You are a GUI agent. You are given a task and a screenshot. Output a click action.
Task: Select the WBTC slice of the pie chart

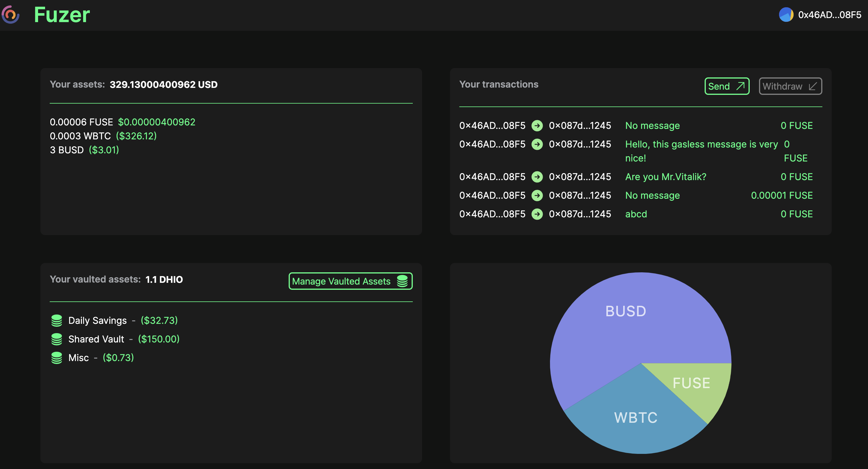click(x=635, y=418)
